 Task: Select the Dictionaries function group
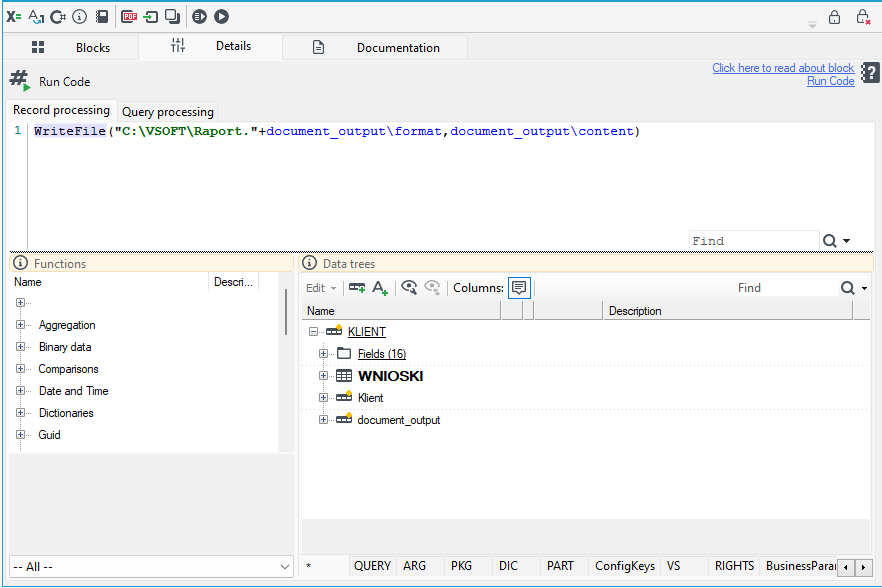(66, 413)
